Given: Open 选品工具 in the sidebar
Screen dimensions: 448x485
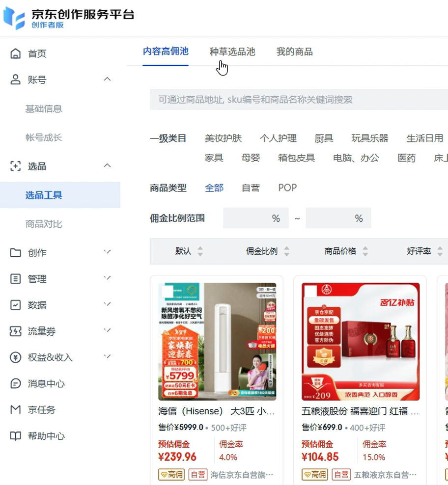Looking at the screenshot, I should (x=60, y=195).
